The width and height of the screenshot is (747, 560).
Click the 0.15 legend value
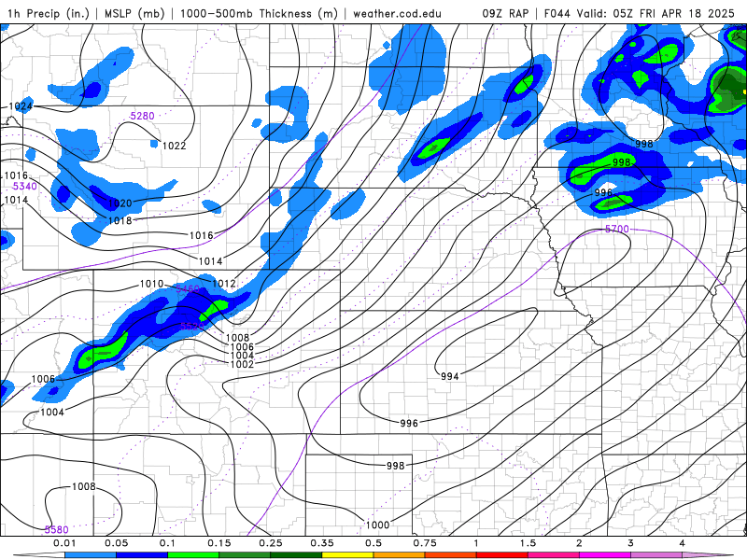click(219, 543)
